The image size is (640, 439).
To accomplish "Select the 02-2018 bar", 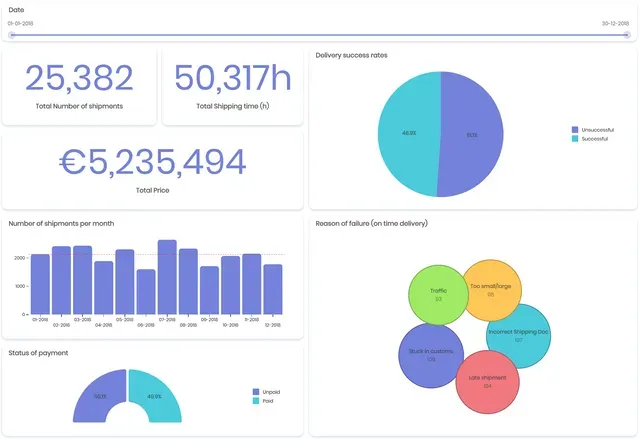I will [x=62, y=280].
